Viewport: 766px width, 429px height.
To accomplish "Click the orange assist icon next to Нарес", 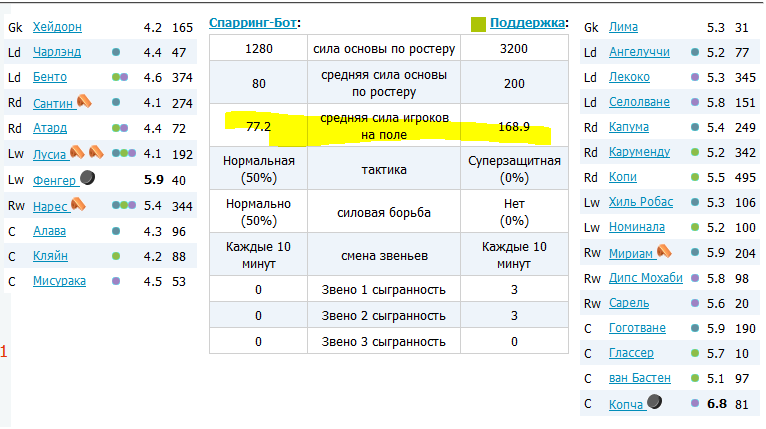I will [x=78, y=204].
